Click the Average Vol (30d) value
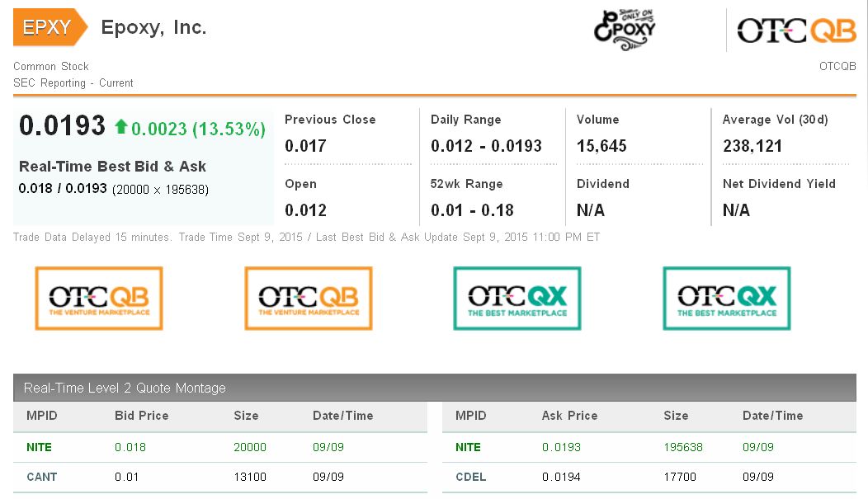Image resolution: width=868 pixels, height=499 pixels. pyautogui.click(x=753, y=146)
